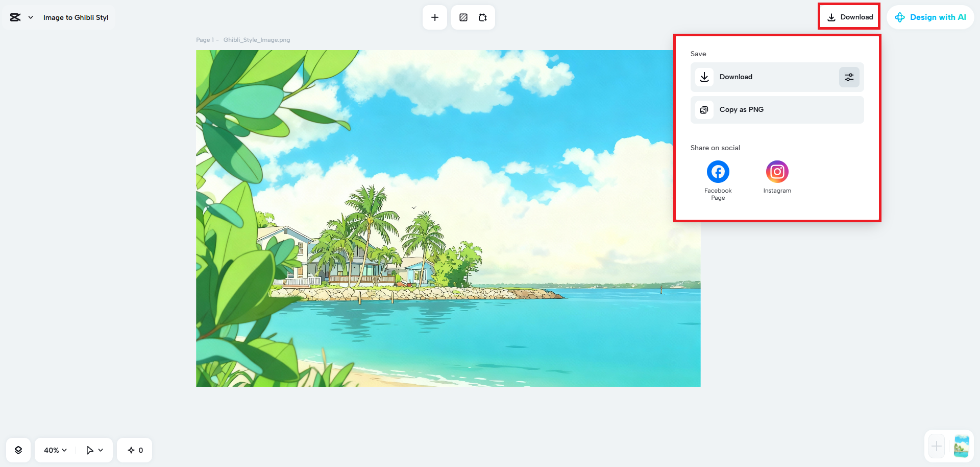Image resolution: width=980 pixels, height=467 pixels.
Task: Share to Instagram
Action: pos(777,172)
